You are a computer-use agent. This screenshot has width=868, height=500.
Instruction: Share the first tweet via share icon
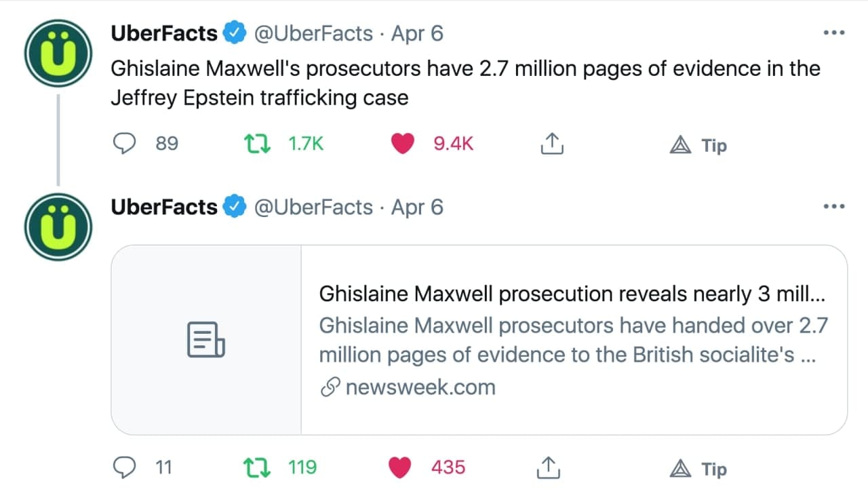(551, 144)
